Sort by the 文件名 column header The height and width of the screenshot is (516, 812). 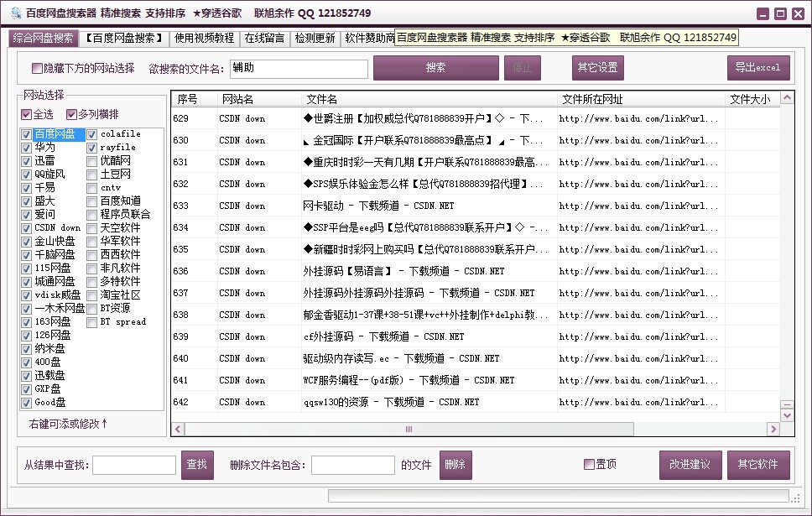[x=429, y=99]
